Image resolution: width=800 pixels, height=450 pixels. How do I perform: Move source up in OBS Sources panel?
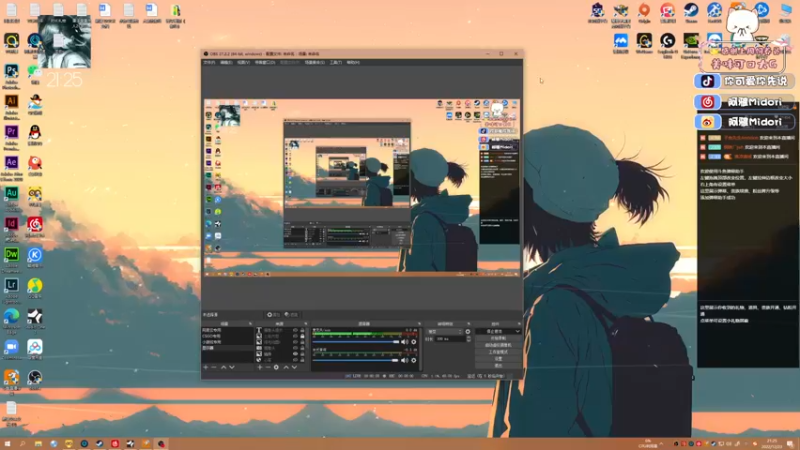(286, 367)
